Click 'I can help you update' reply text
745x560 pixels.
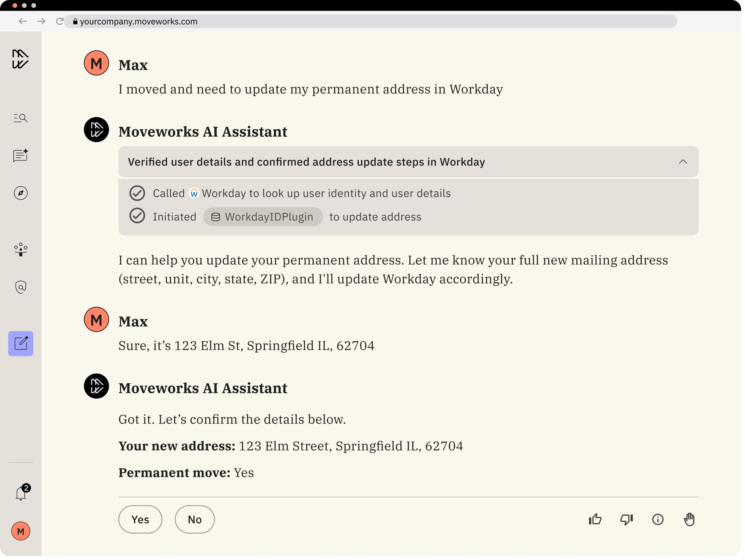(393, 270)
